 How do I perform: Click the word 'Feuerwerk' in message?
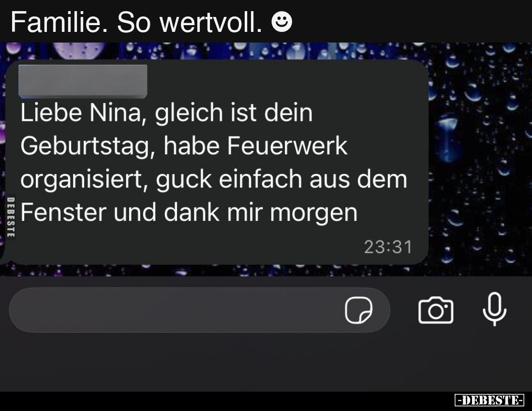pos(287,146)
